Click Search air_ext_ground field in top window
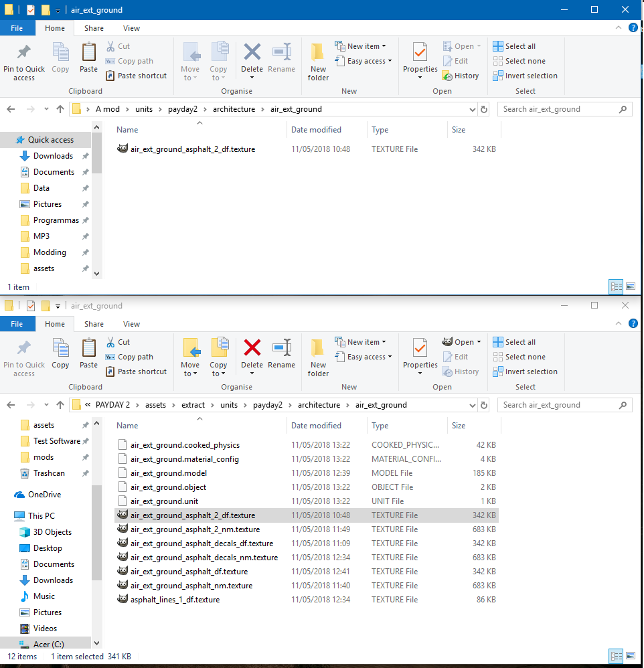Viewport: 644px width, 668px height. point(564,109)
